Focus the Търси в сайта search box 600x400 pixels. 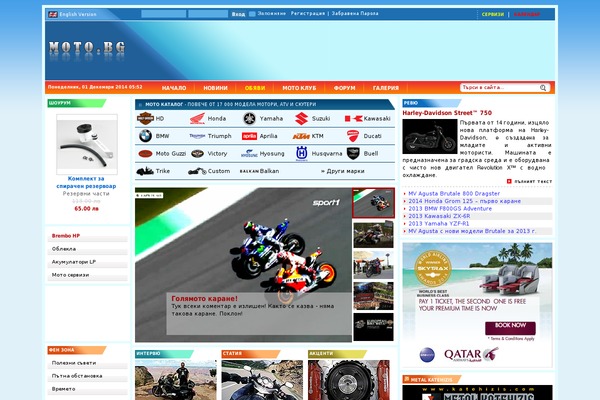click(499, 88)
